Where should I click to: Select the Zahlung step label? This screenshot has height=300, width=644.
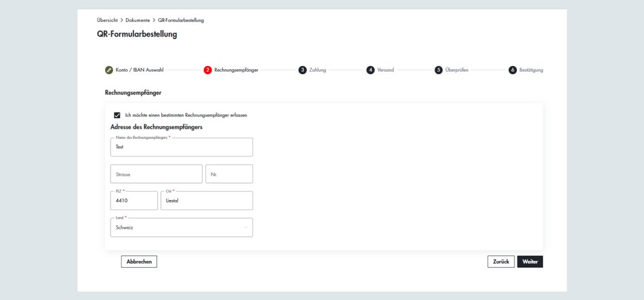click(318, 70)
